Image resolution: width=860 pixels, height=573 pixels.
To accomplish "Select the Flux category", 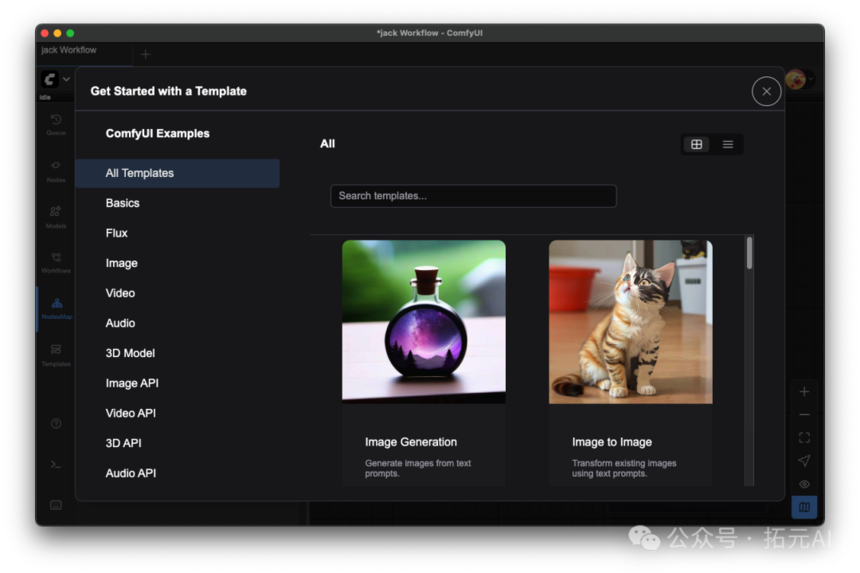I will (x=177, y=233).
